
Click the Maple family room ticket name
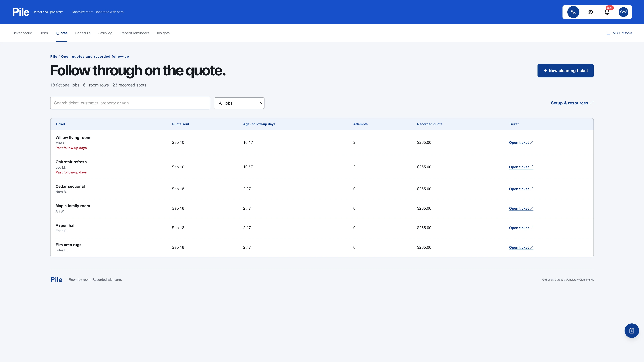[73, 206]
